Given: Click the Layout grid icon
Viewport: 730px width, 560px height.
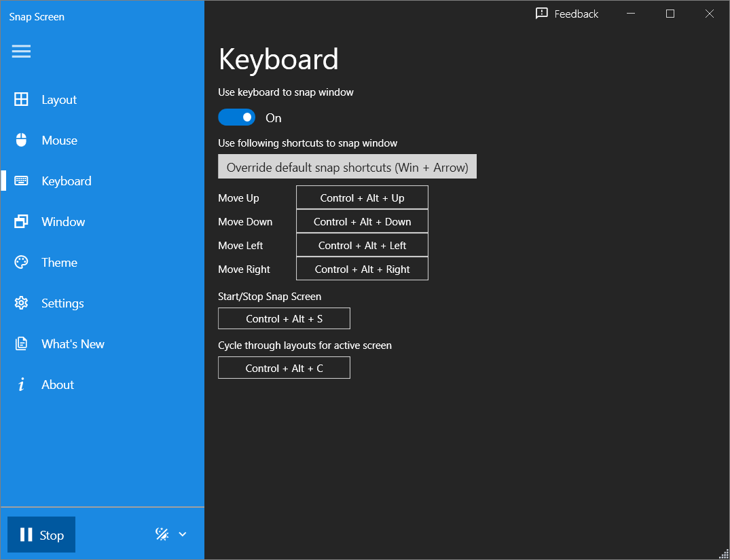Looking at the screenshot, I should tap(21, 99).
